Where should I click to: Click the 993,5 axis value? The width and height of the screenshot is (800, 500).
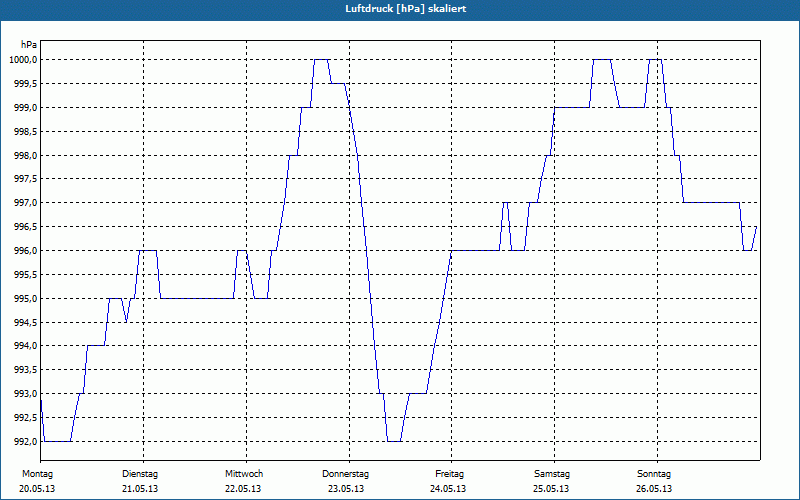[x=25, y=370]
